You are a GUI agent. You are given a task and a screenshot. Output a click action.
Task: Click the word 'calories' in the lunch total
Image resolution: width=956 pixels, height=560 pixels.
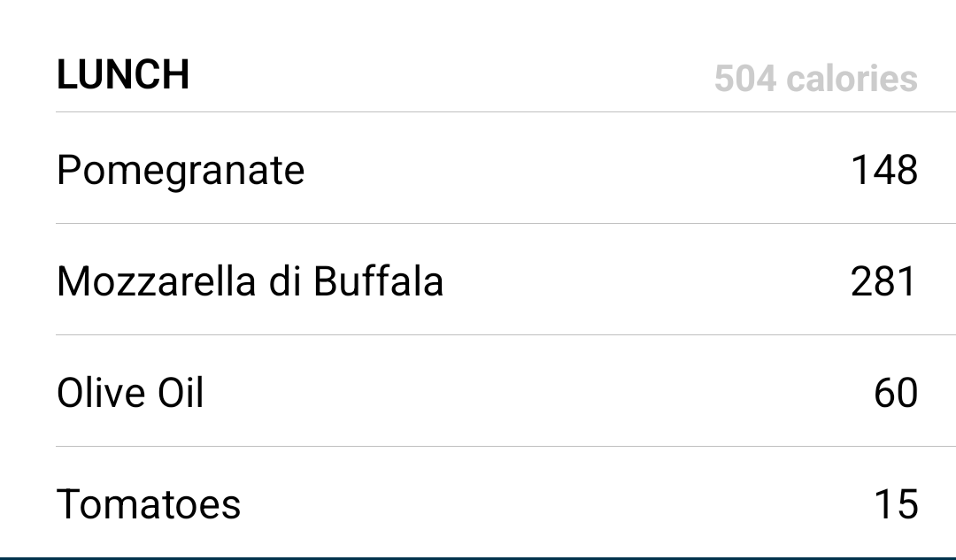(x=852, y=79)
